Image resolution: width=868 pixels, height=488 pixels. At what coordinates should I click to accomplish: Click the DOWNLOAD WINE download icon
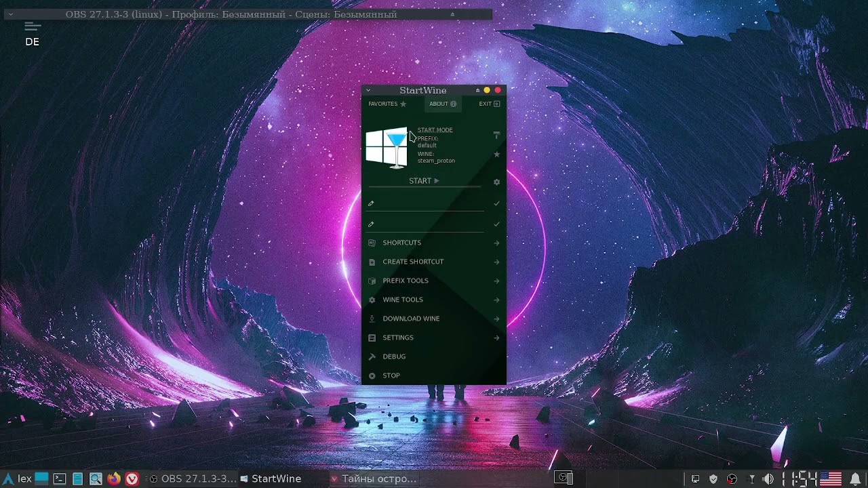[x=372, y=319]
